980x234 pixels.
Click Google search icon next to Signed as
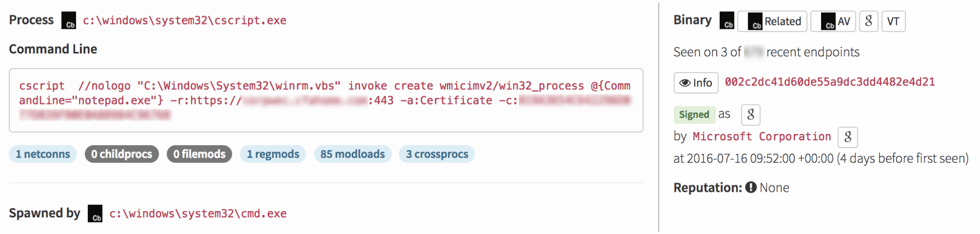(x=751, y=114)
